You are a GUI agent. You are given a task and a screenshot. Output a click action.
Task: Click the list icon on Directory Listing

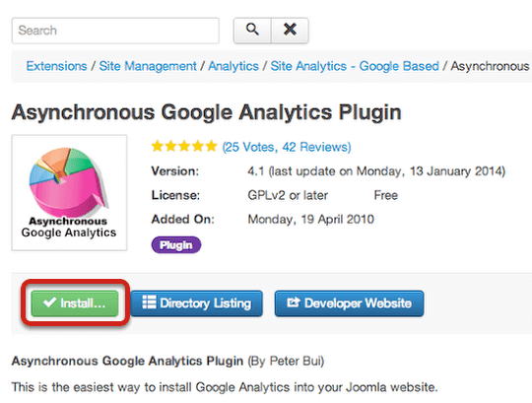pyautogui.click(x=149, y=302)
